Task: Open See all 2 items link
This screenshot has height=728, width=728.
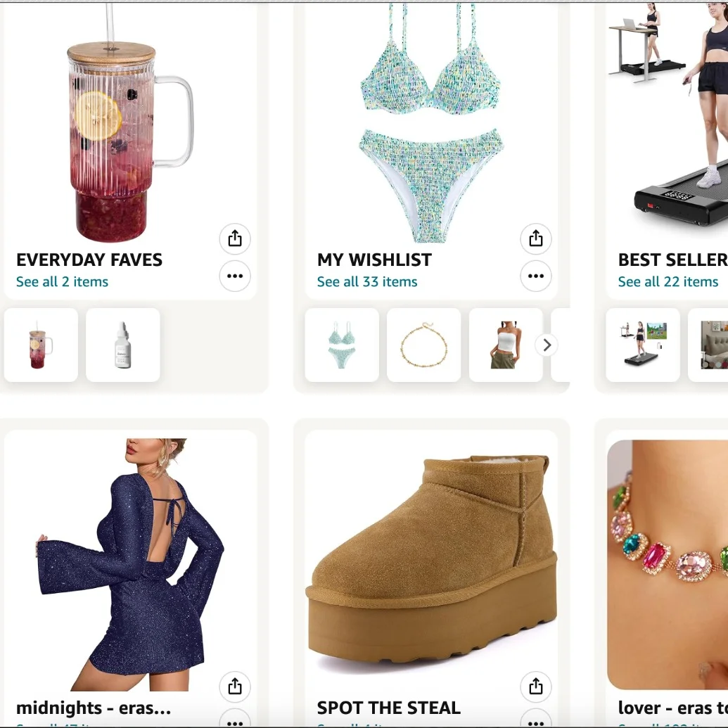Action: [x=62, y=282]
